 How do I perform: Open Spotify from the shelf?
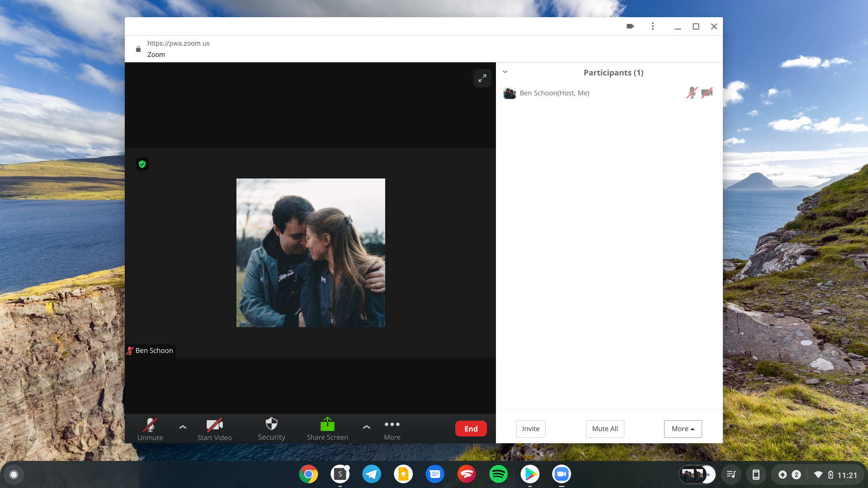click(498, 474)
